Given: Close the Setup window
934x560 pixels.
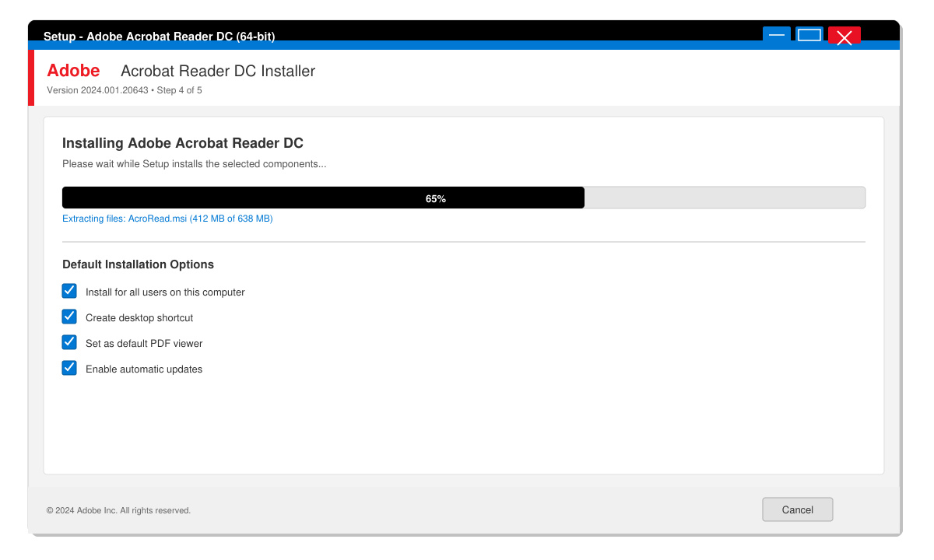Looking at the screenshot, I should pyautogui.click(x=844, y=37).
